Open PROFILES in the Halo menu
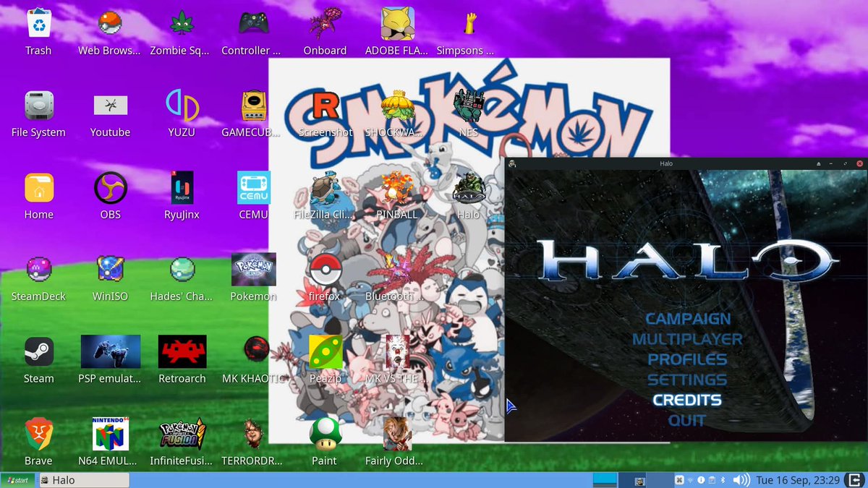This screenshot has height=488, width=868. coord(687,359)
